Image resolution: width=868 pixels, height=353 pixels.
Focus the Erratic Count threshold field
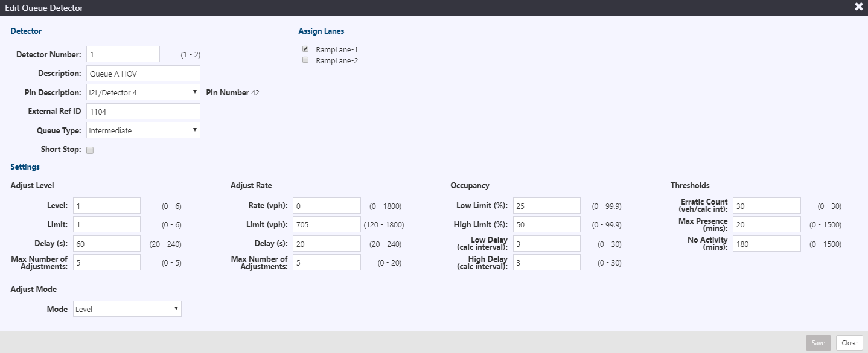pyautogui.click(x=767, y=206)
